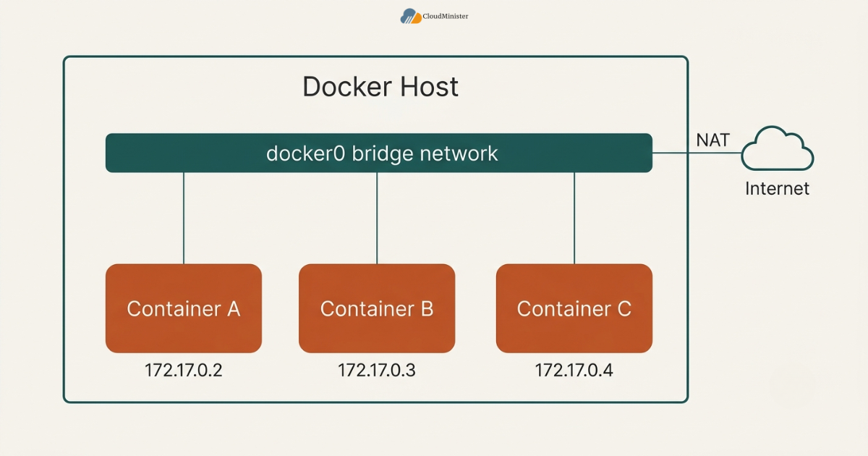Select the Container B box
Image resolution: width=868 pixels, height=456 pixels.
pos(377,308)
